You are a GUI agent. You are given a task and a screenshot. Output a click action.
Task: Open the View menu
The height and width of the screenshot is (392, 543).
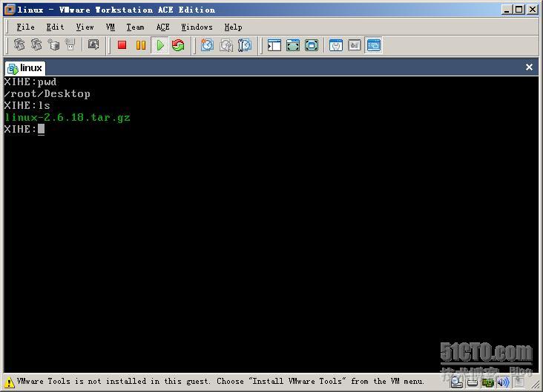tap(85, 27)
